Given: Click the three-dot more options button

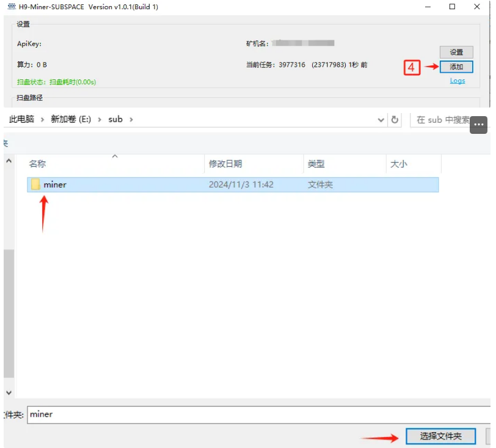Looking at the screenshot, I should click(479, 125).
